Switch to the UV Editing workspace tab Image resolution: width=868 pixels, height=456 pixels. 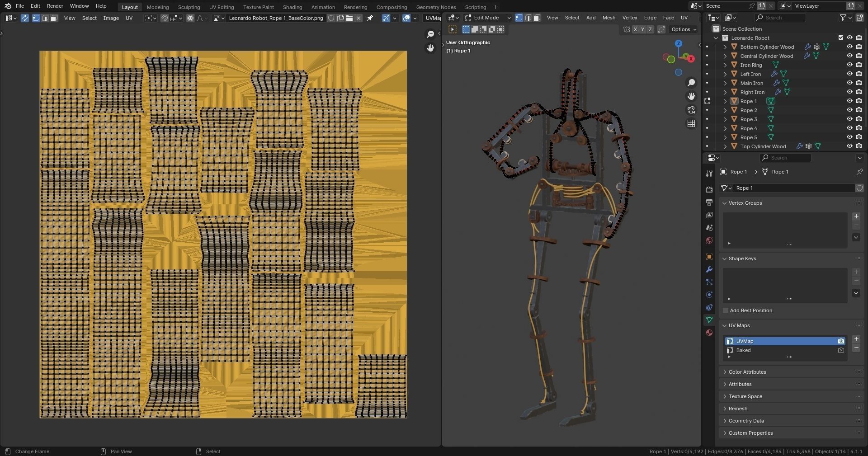click(x=222, y=7)
